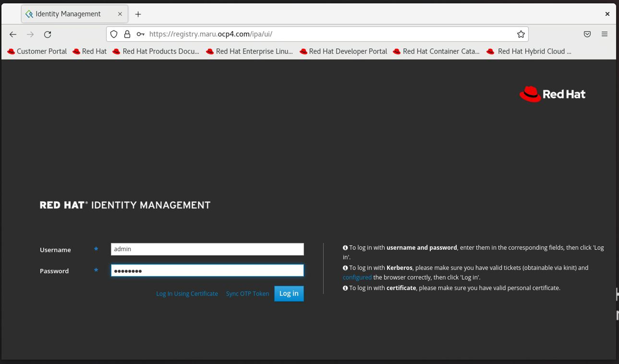Open the Red Hat Developer Portal bookmark
This screenshot has width=619, height=364.
pos(343,51)
